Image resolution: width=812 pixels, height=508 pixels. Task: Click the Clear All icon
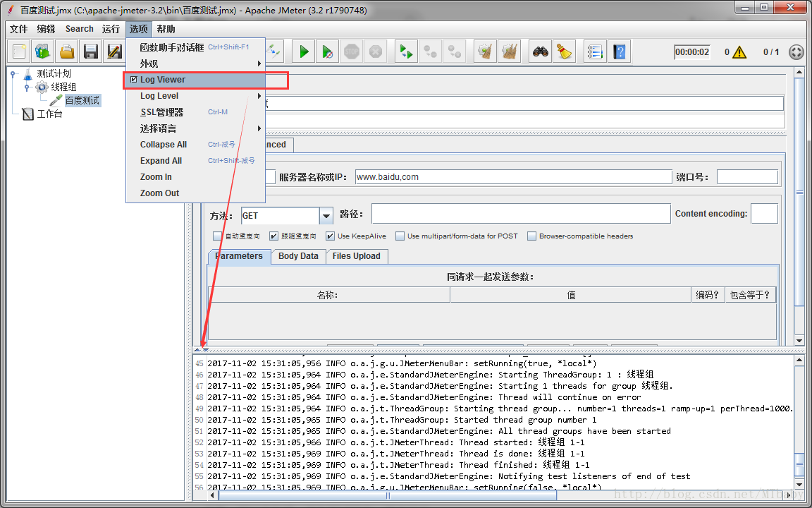click(x=509, y=52)
